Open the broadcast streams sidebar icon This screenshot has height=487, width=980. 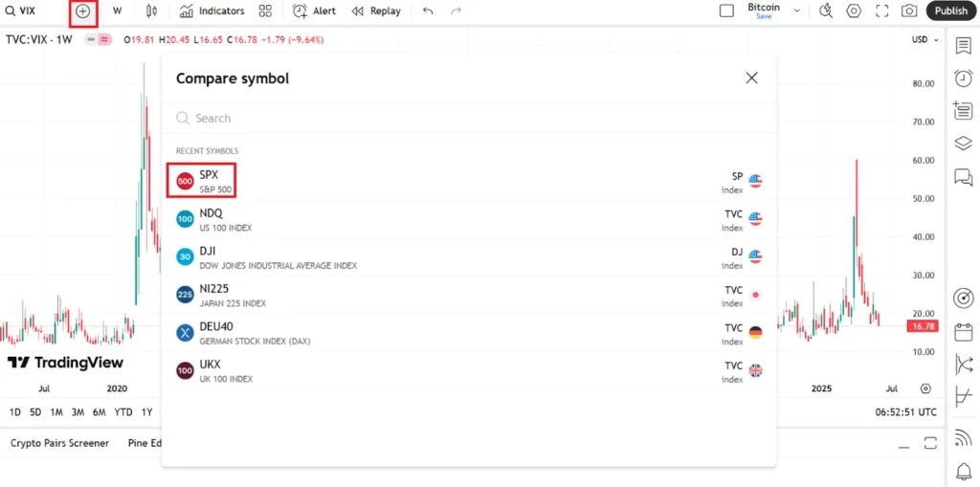(x=963, y=437)
